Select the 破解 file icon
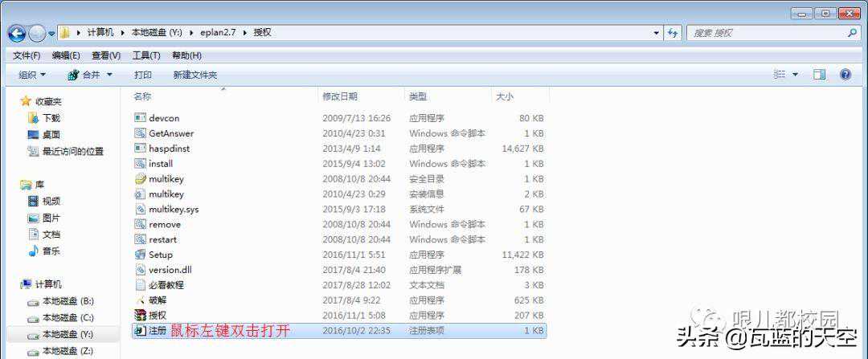 coord(141,300)
